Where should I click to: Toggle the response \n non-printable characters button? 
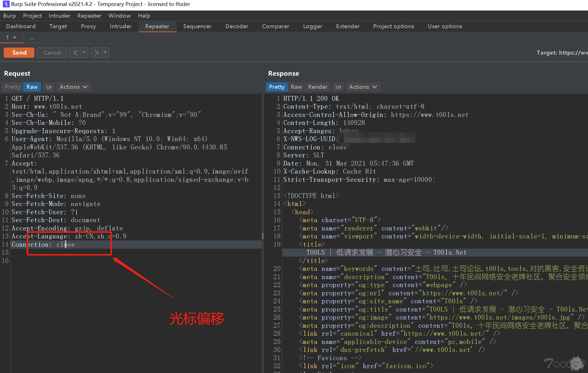pos(338,87)
